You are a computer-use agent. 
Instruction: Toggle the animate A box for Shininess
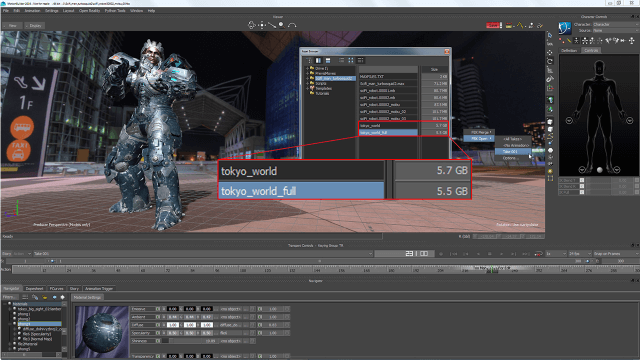click(158, 341)
